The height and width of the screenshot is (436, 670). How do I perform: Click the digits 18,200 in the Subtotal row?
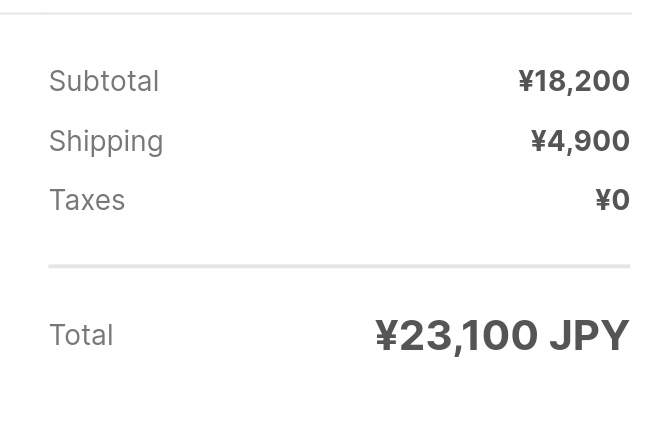coord(582,81)
